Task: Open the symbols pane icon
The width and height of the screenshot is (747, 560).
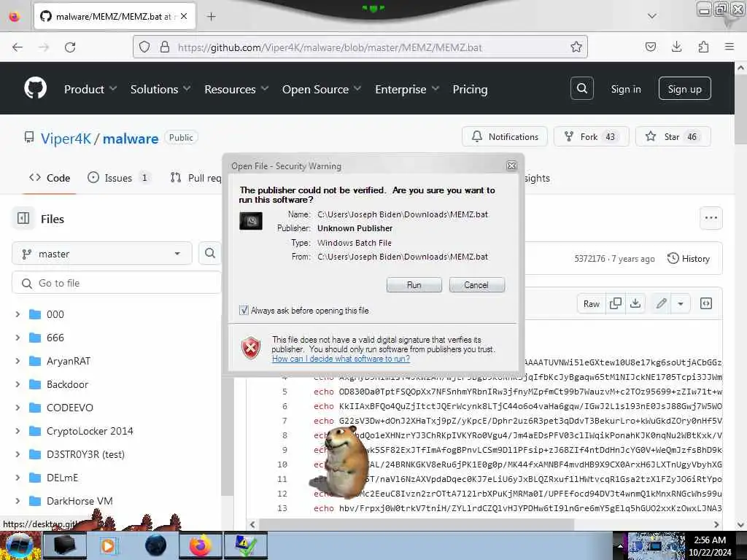Action: tap(706, 303)
